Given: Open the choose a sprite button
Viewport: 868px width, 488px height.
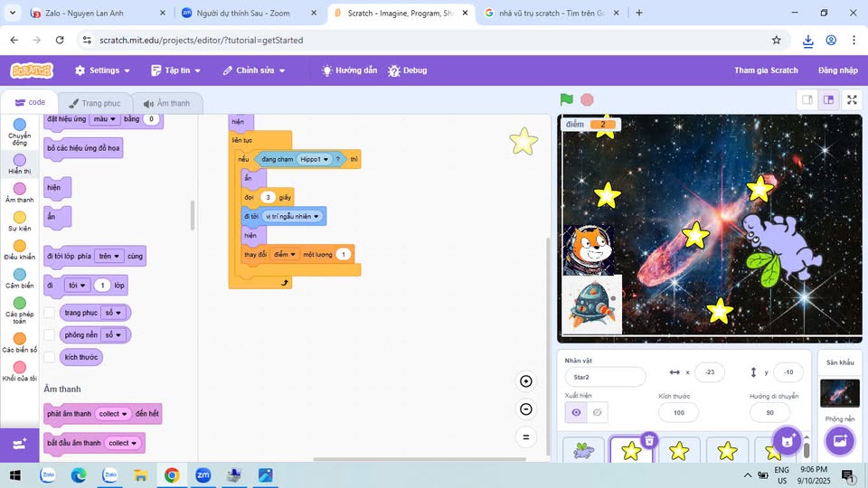Looking at the screenshot, I should [x=787, y=440].
